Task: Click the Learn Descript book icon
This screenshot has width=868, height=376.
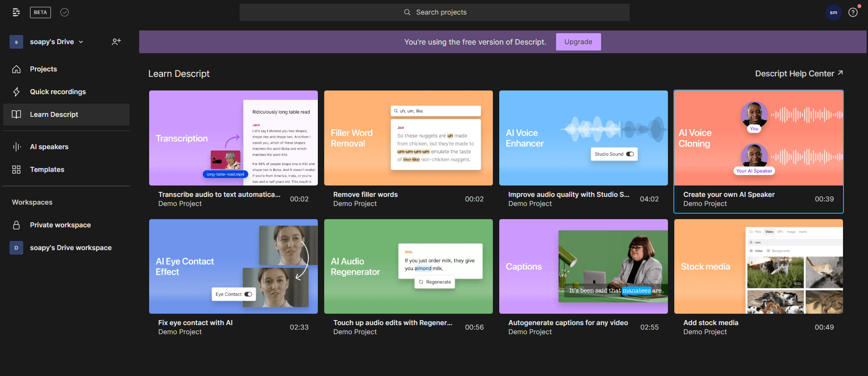Action: tap(16, 115)
